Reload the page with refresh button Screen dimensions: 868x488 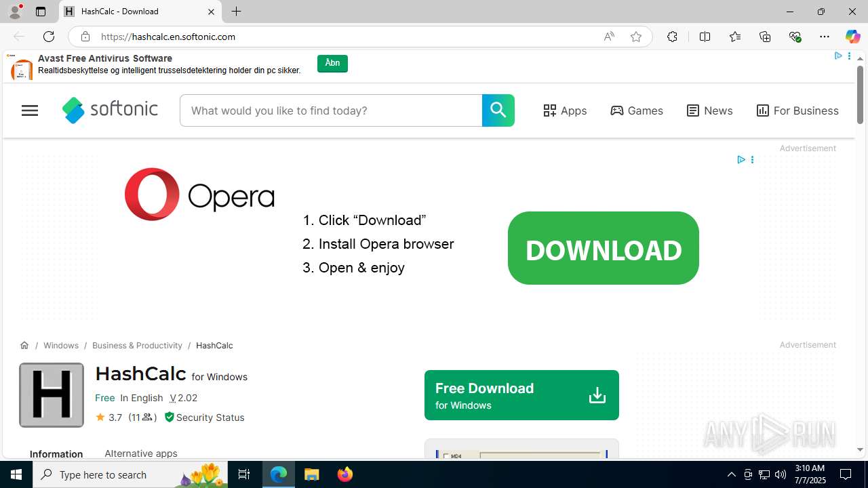49,37
